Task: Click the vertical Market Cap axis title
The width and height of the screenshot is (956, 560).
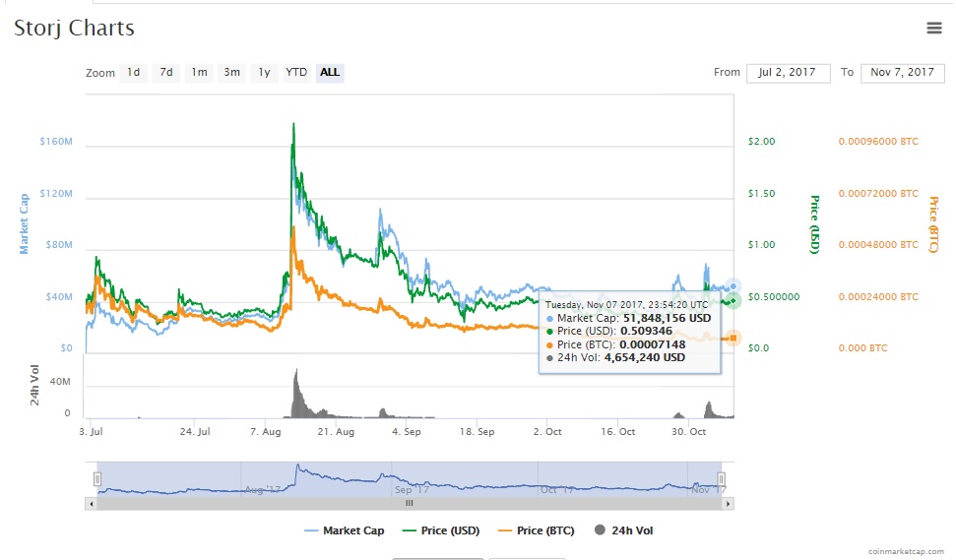Action: (24, 223)
